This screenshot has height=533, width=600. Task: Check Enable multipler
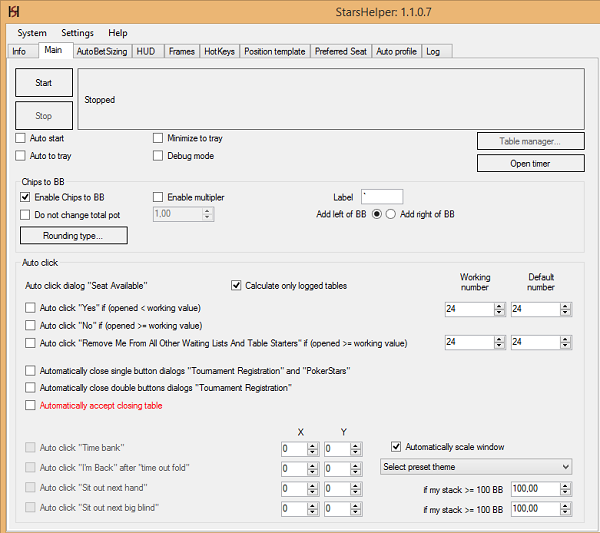pos(158,197)
